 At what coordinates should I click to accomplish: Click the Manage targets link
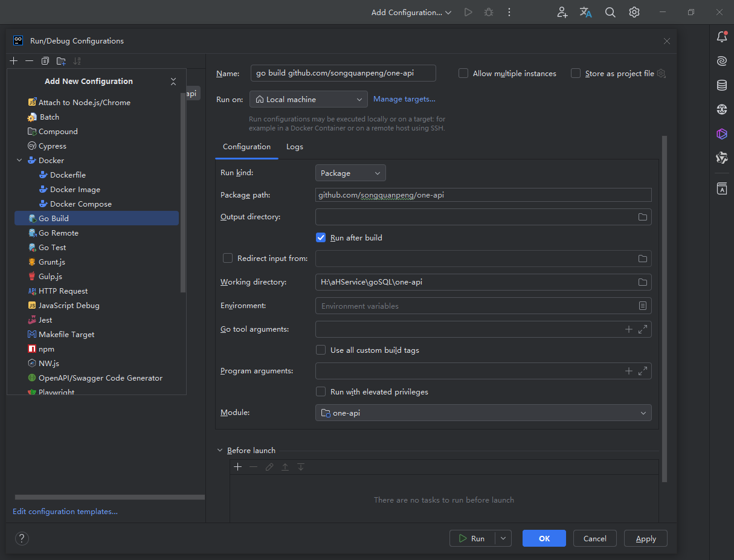point(404,99)
